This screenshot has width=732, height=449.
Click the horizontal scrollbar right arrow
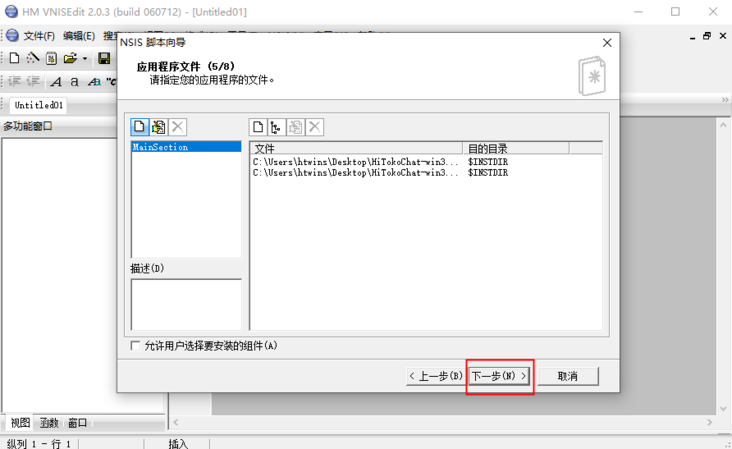(x=710, y=422)
